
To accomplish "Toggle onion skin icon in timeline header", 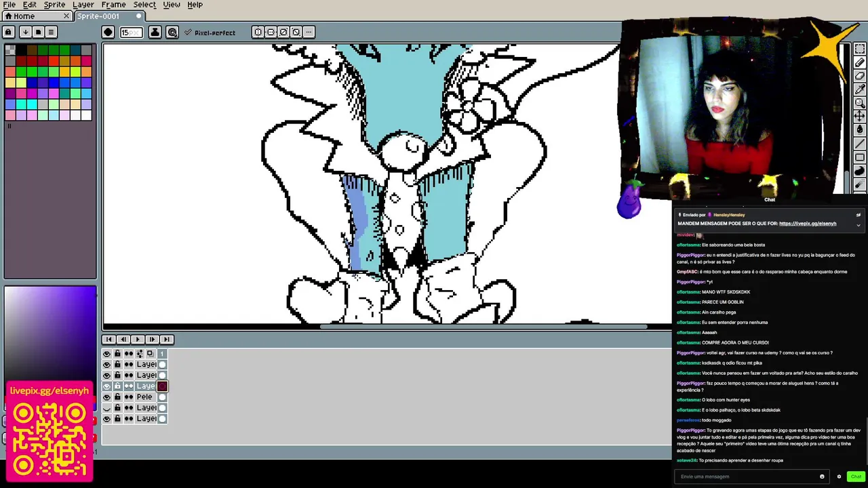I will click(x=150, y=353).
